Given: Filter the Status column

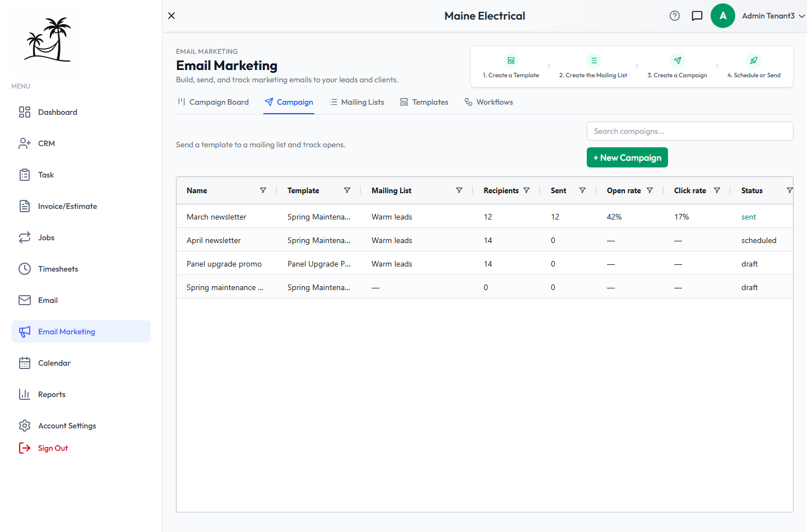Looking at the screenshot, I should pyautogui.click(x=789, y=190).
